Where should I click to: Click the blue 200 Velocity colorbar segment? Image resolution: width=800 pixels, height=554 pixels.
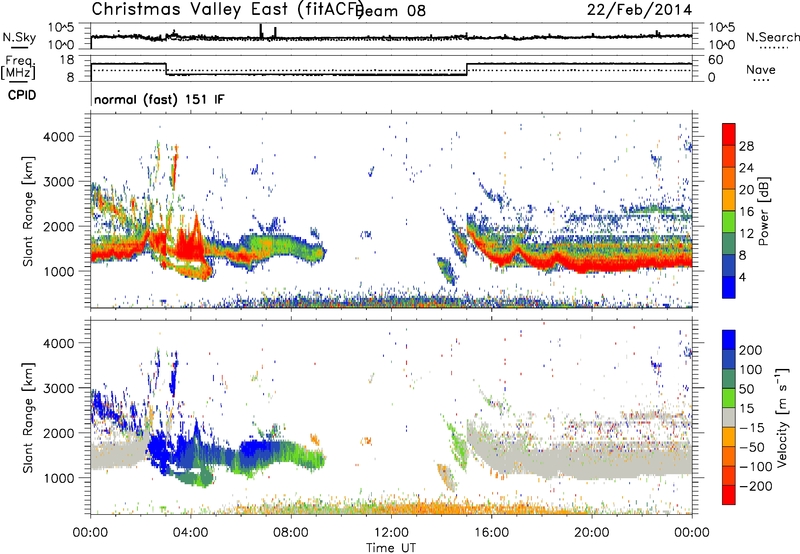(x=729, y=340)
